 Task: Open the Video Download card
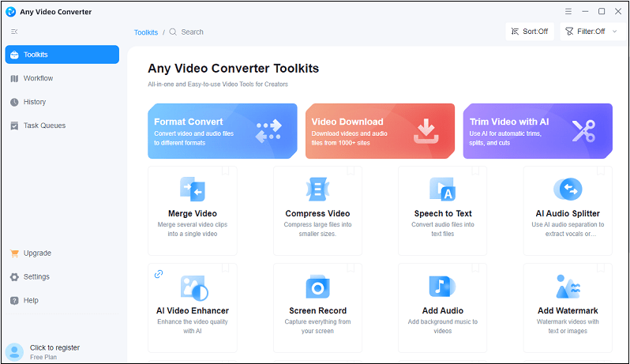380,131
